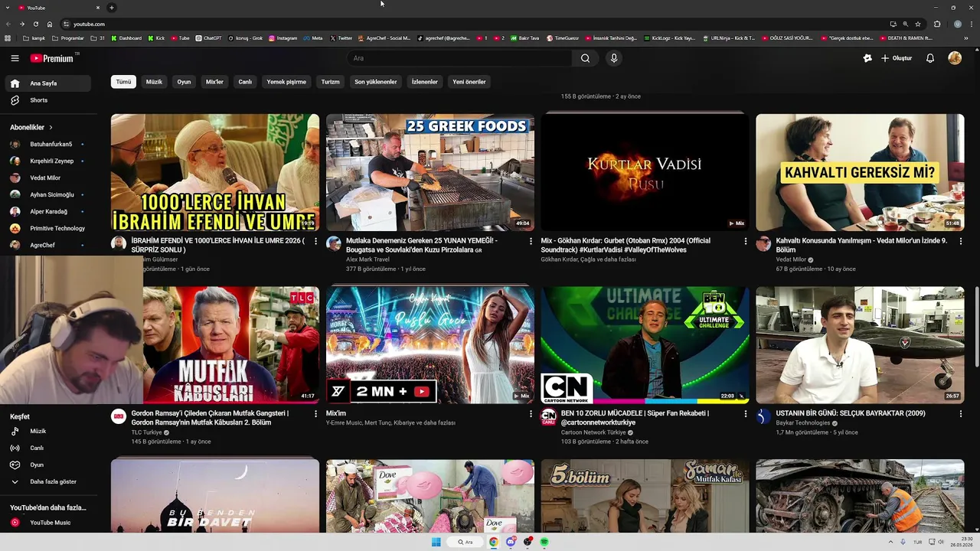Viewport: 980px width, 551px height.
Task: Select the İzlenenler filter chip
Action: (425, 82)
